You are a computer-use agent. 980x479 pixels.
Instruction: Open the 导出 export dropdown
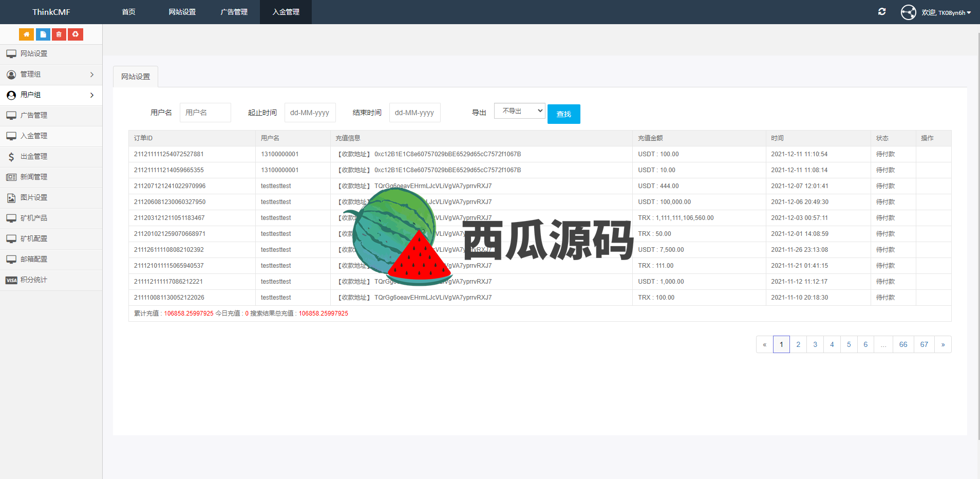pos(519,111)
